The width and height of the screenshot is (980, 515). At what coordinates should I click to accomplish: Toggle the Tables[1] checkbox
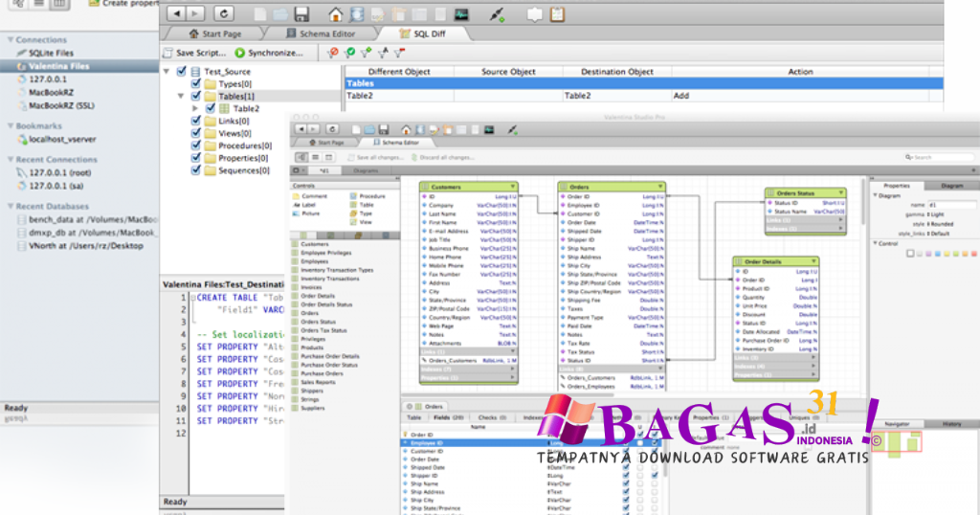coord(195,97)
